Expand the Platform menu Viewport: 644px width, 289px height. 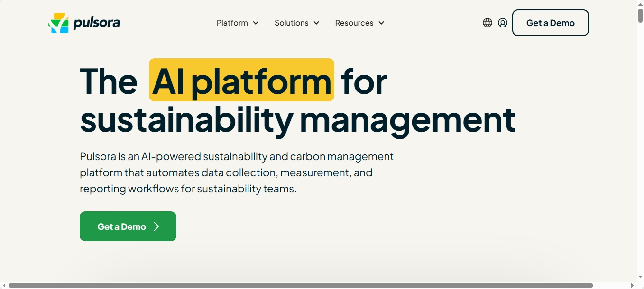coord(238,23)
